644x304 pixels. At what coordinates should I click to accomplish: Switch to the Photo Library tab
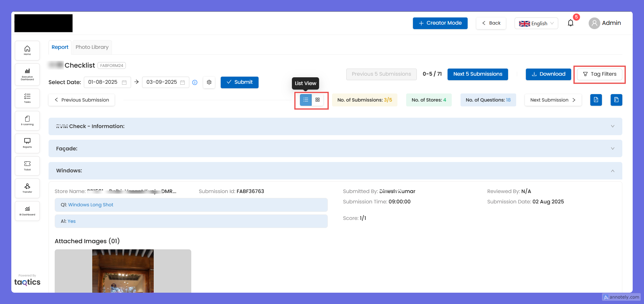[x=92, y=47]
